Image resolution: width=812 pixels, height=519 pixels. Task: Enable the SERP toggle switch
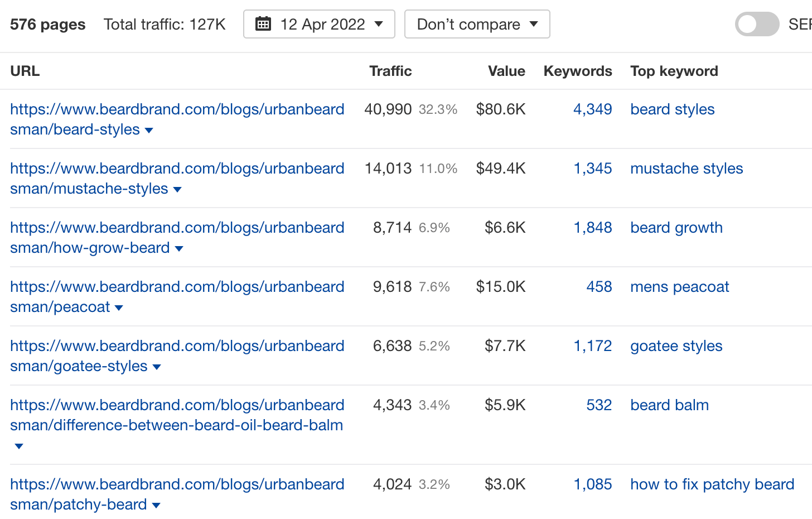[757, 24]
